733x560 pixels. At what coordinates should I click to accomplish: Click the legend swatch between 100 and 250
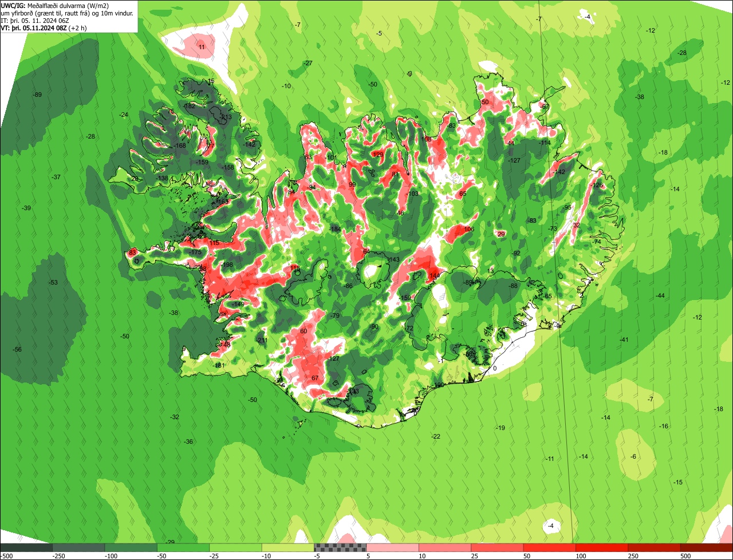(x=601, y=547)
